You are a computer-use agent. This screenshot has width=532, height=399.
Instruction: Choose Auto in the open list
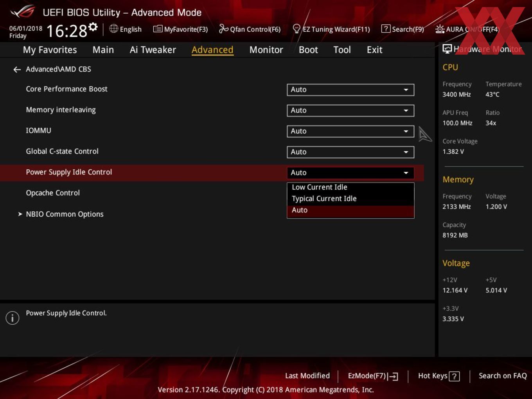350,210
